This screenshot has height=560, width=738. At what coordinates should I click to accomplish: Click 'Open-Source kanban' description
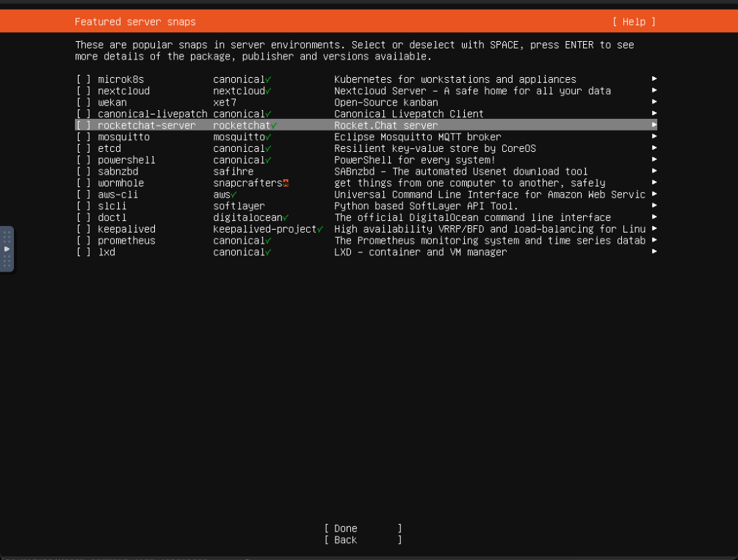[386, 103]
